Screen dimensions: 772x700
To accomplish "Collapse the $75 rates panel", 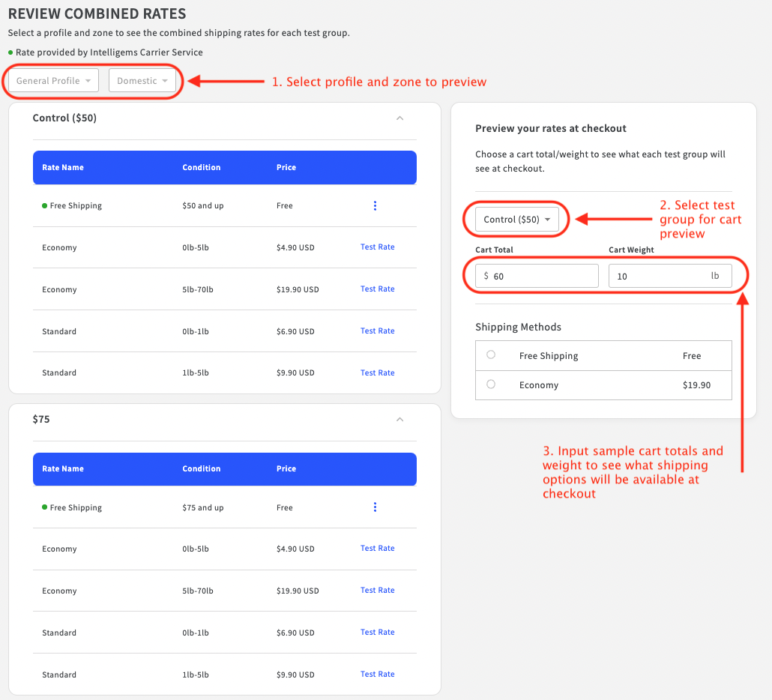I will point(399,420).
